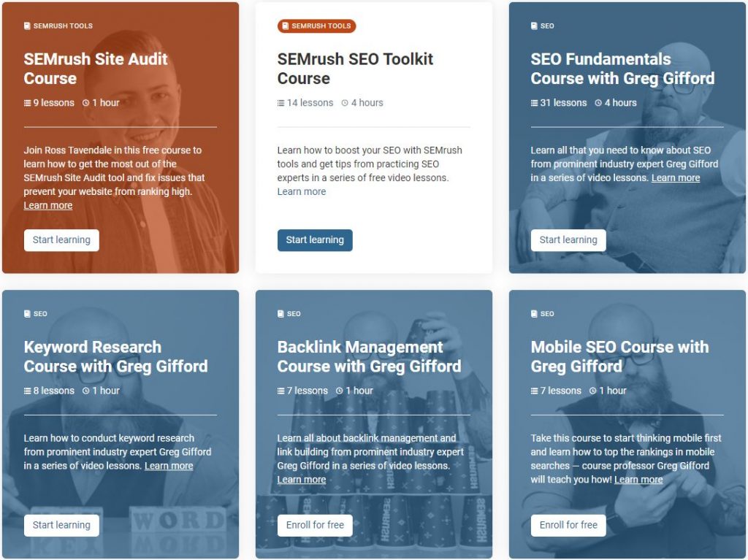Click '1 hour' text on Mobile SEO card
Screen dimensions: 748x560
tap(613, 391)
